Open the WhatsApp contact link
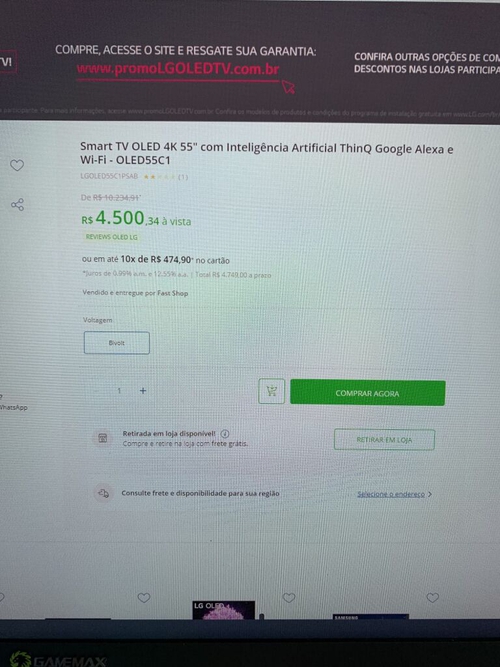The height and width of the screenshot is (667, 500). (x=13, y=408)
